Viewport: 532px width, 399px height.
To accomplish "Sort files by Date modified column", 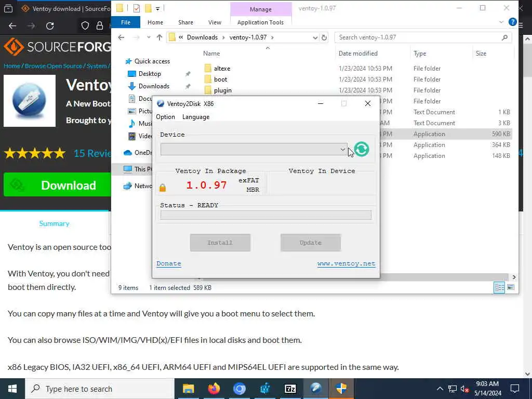I will tap(358, 54).
